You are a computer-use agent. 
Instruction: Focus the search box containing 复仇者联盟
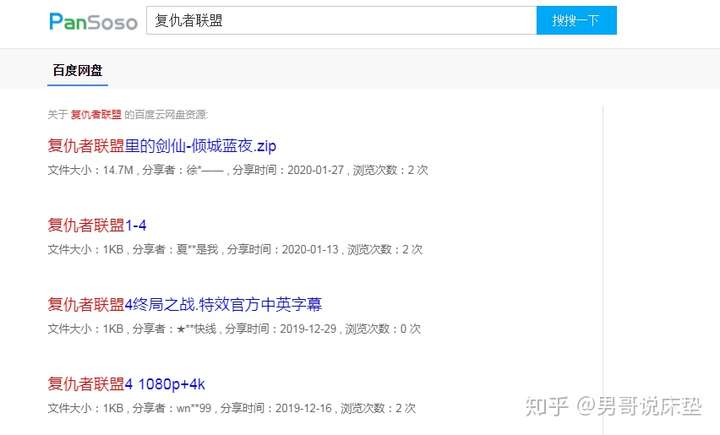click(x=341, y=21)
